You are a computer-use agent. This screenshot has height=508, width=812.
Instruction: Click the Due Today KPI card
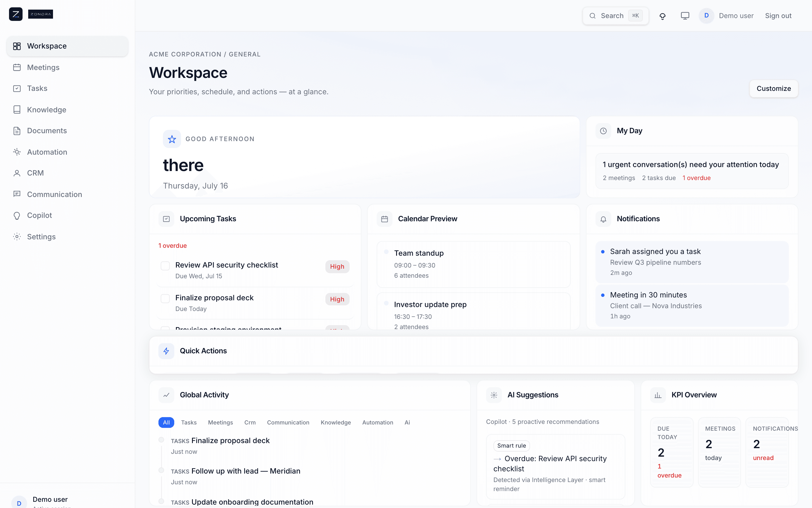pyautogui.click(x=672, y=452)
